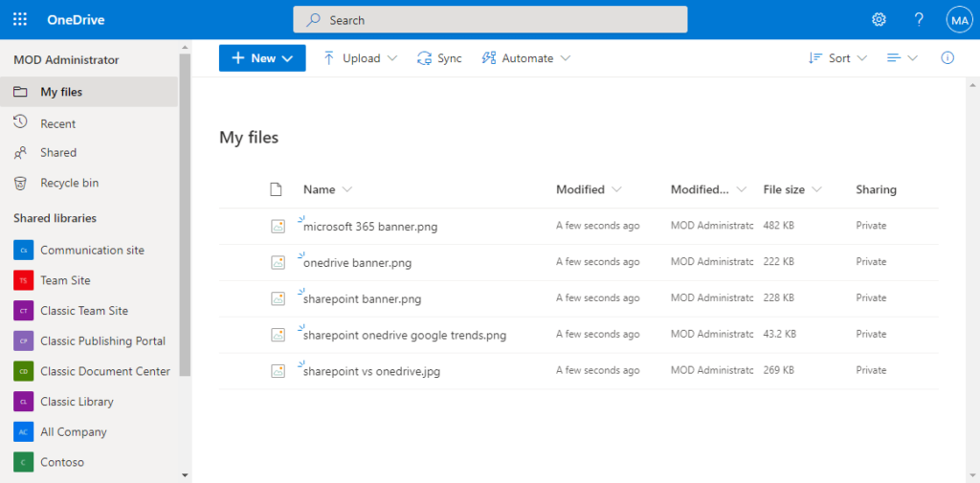This screenshot has width=980, height=483.
Task: Click image icon of onedrive banner.png
Action: (x=278, y=263)
